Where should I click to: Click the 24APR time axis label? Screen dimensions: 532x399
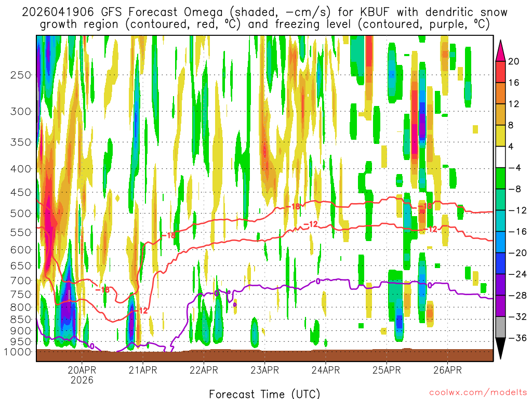point(325,370)
